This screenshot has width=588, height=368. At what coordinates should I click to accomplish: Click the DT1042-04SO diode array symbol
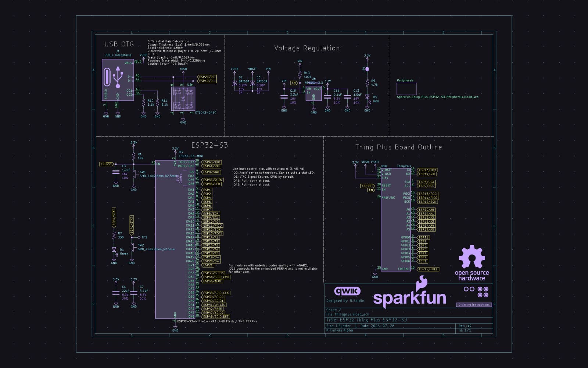[x=183, y=99]
